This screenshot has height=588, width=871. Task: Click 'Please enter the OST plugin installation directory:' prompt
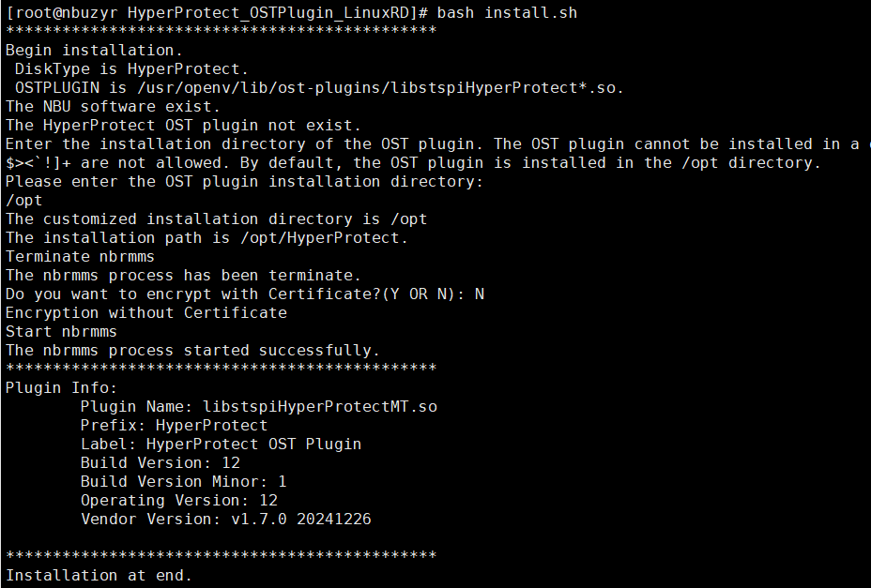[x=244, y=182]
